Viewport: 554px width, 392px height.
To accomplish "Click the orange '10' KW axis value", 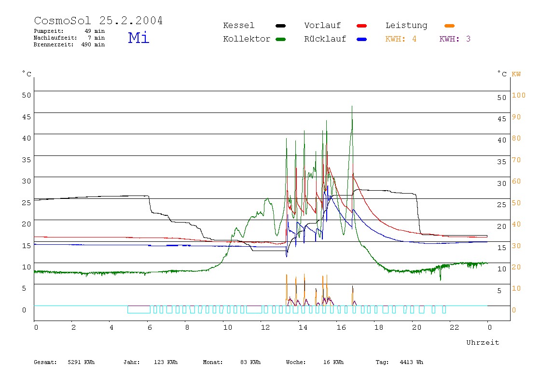I will point(516,288).
